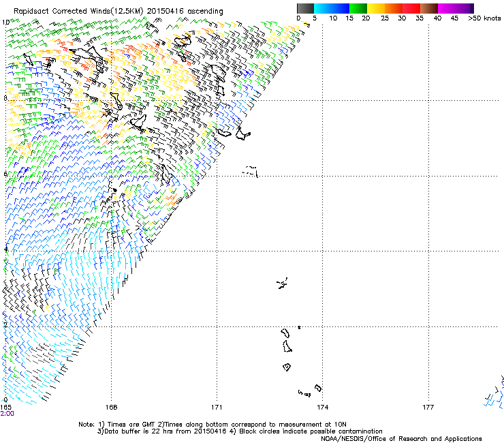Click the longitude label '165'
Viewport: 504px width, 443px height.
click(x=5, y=408)
